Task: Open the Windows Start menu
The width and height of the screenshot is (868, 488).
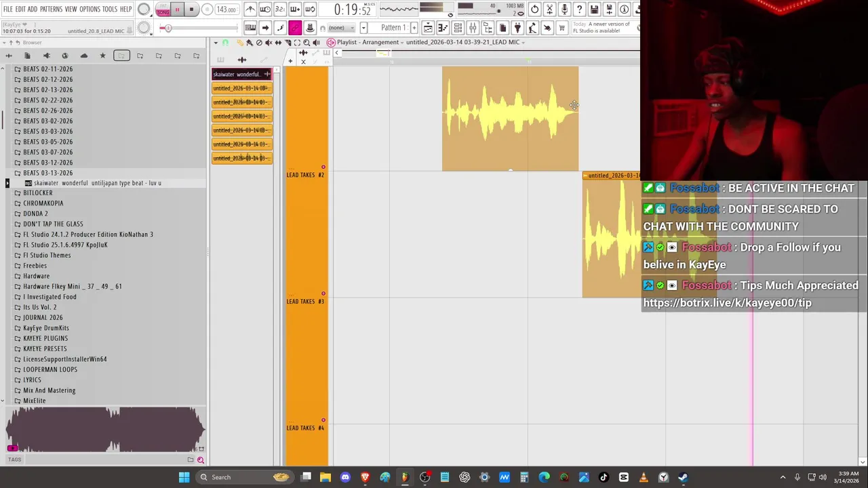Action: pos(184,477)
